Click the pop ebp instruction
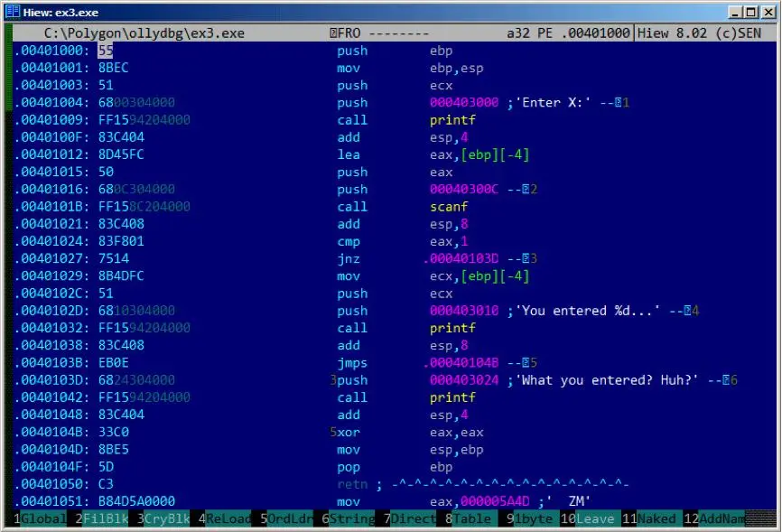Screen dimensions: 782x532 click(x=395, y=467)
